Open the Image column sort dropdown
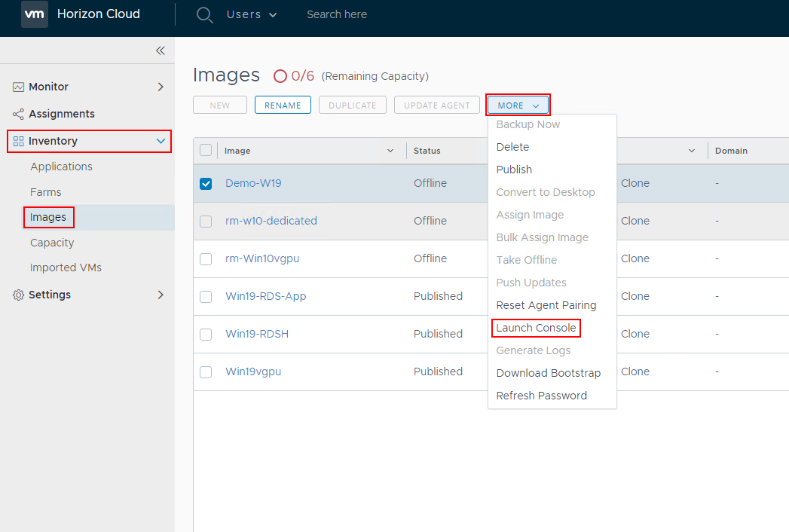 coord(390,151)
